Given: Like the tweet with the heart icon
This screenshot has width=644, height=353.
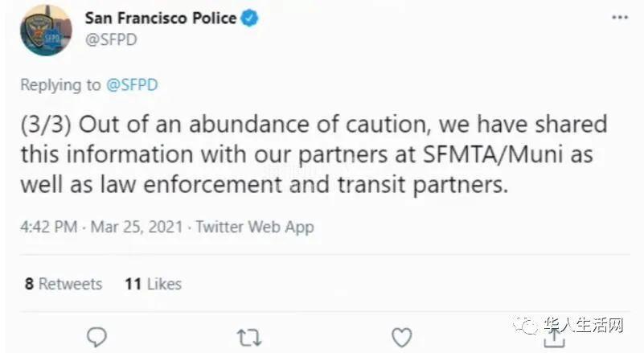Looking at the screenshot, I should point(402,338).
